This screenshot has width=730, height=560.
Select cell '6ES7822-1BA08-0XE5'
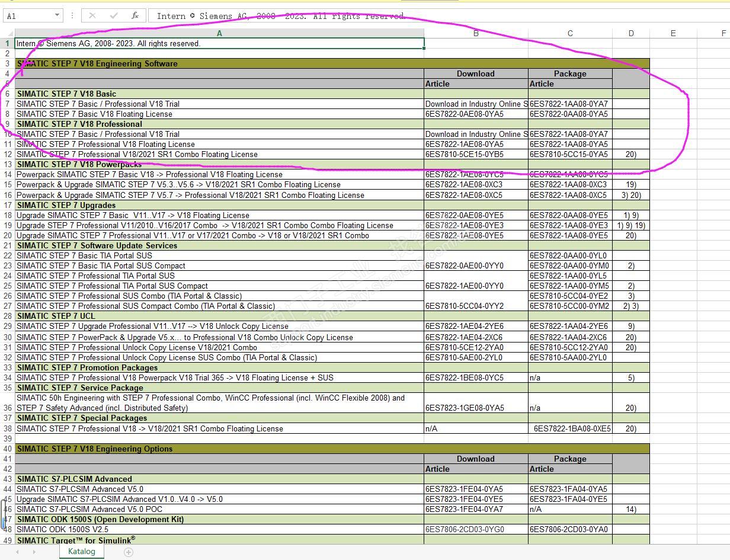(570, 428)
